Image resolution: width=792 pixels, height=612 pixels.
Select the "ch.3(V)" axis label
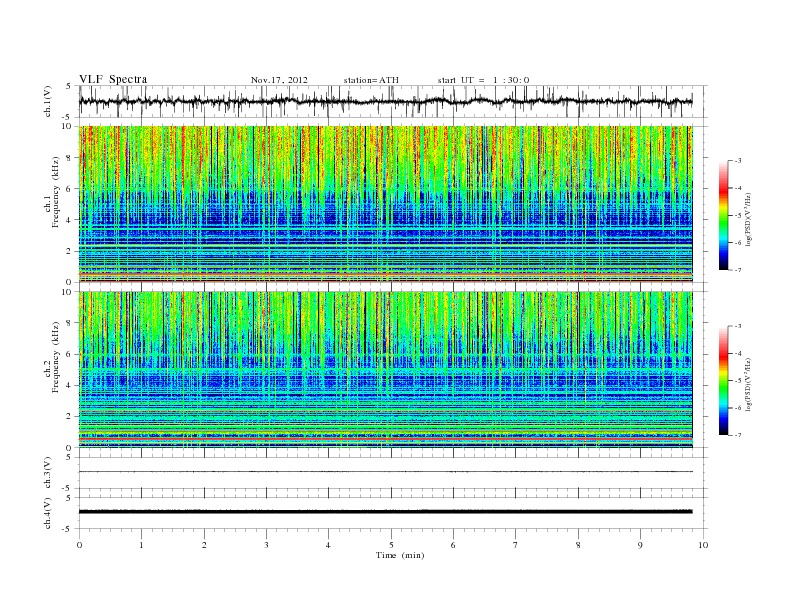click(x=47, y=473)
